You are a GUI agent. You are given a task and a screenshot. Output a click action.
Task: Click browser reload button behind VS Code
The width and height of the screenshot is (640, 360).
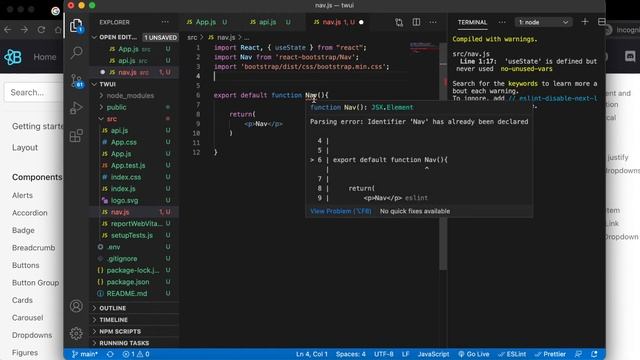pyautogui.click(x=41, y=30)
